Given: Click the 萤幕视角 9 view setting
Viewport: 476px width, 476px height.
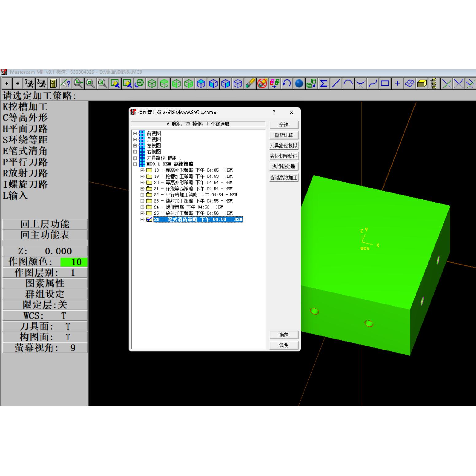Looking at the screenshot, I should [45, 348].
